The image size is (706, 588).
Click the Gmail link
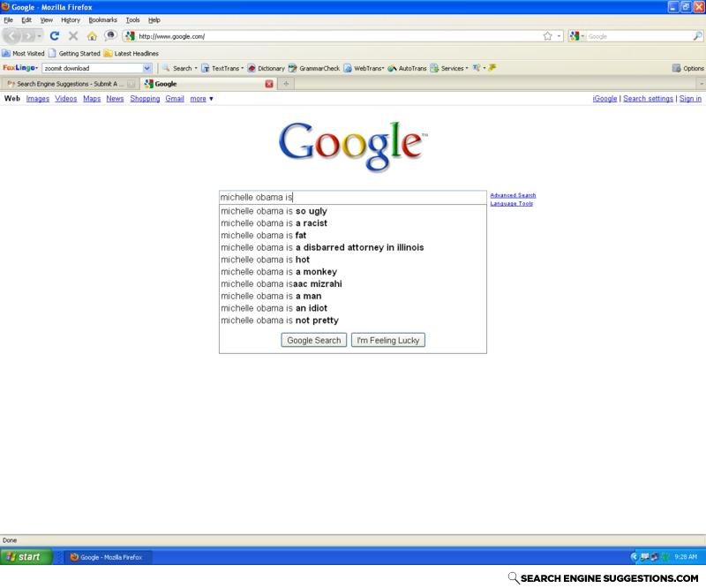175,99
